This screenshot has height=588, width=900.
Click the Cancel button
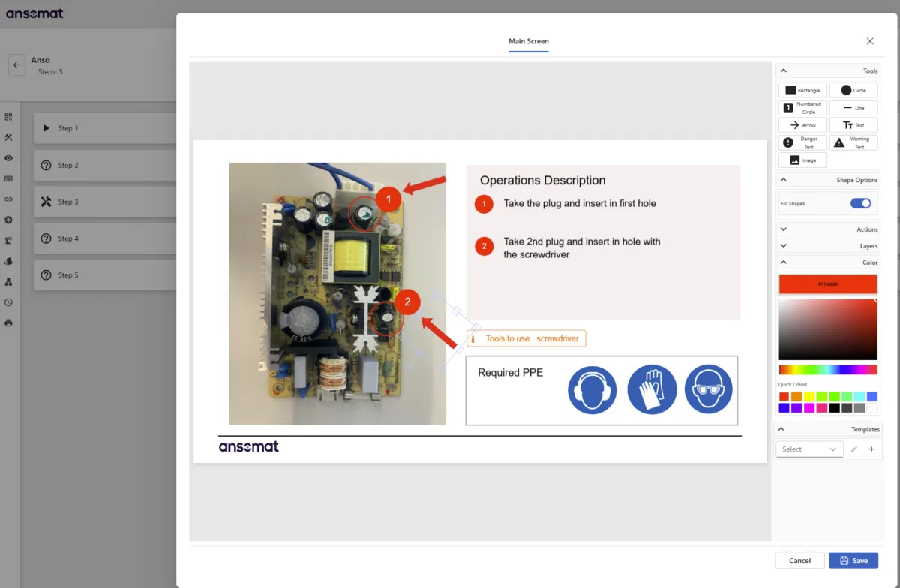(x=800, y=561)
